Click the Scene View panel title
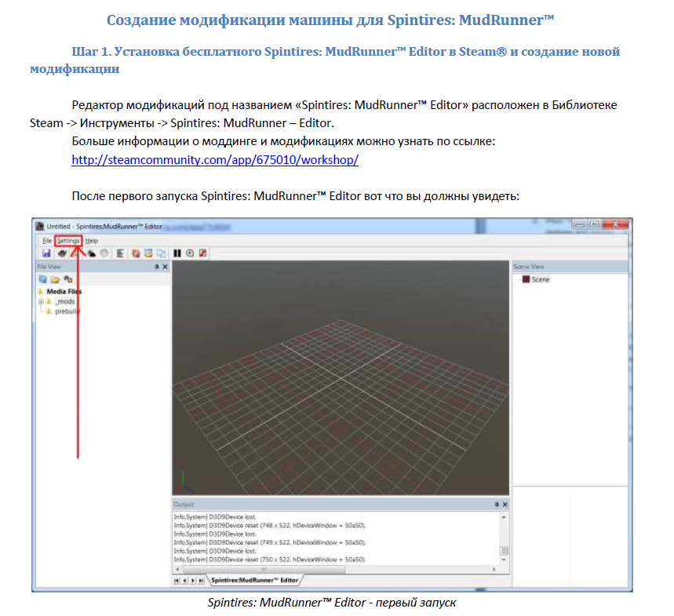 tap(528, 267)
